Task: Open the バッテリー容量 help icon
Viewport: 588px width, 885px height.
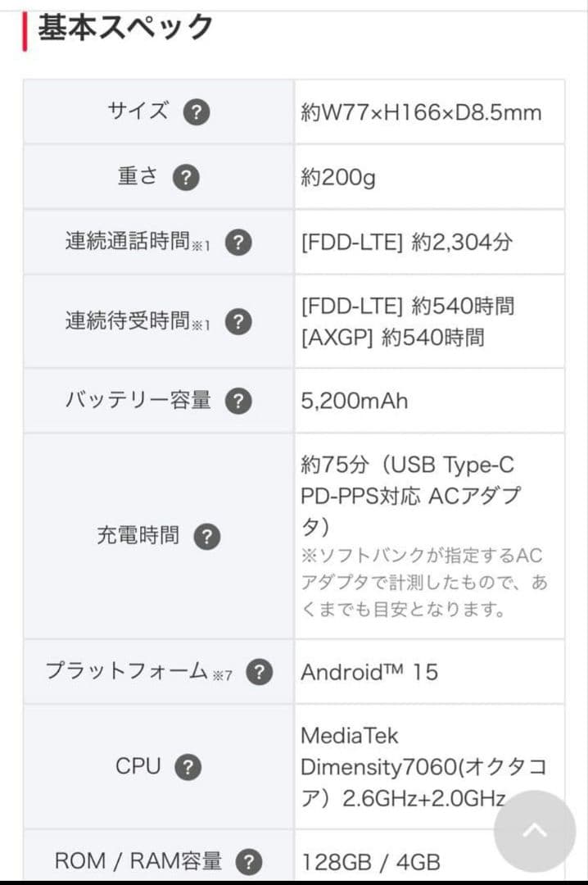Action: [x=237, y=400]
